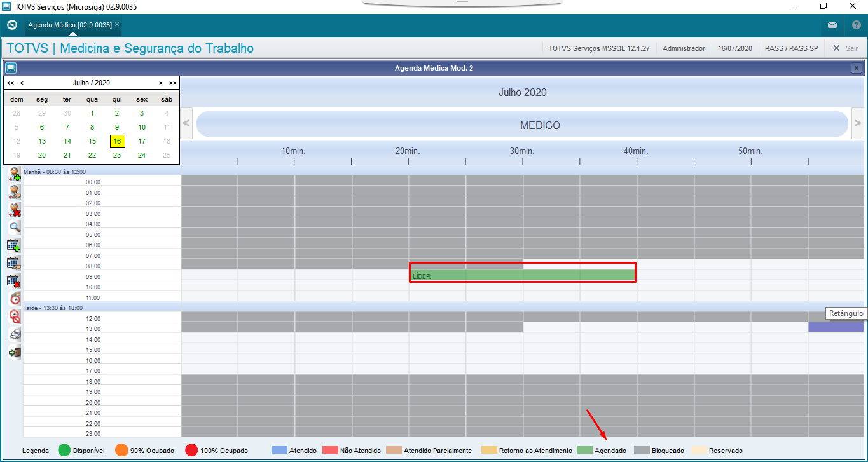Click TOTVS Serviços MSSQL 12.1.27 label
This screenshot has height=462, width=868.
tap(599, 48)
